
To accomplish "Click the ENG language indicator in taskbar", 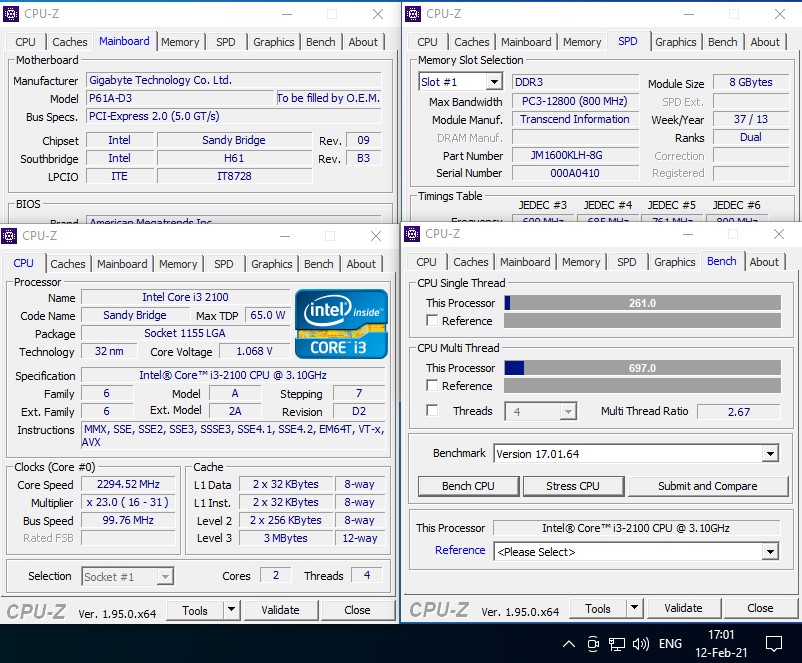I will (670, 644).
